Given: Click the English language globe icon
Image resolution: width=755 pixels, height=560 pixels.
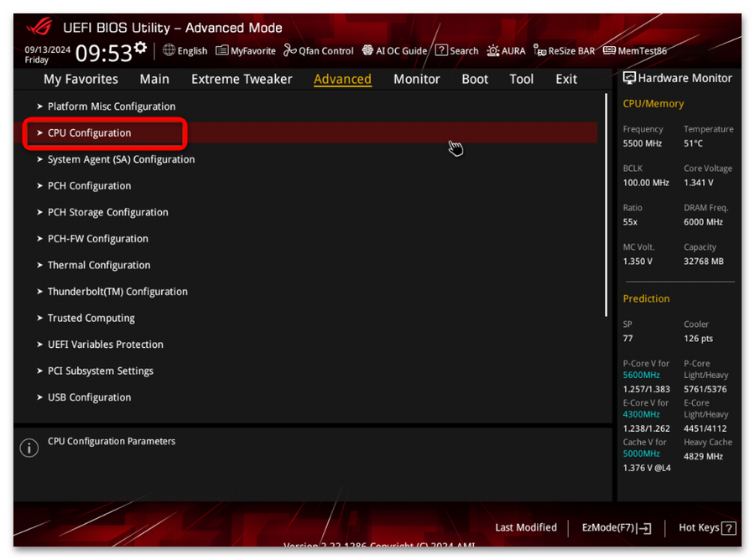Looking at the screenshot, I should tap(169, 50).
